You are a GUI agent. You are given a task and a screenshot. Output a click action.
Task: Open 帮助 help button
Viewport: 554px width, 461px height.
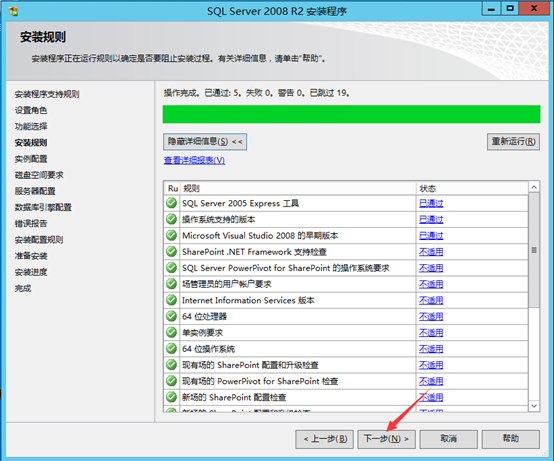click(511, 439)
